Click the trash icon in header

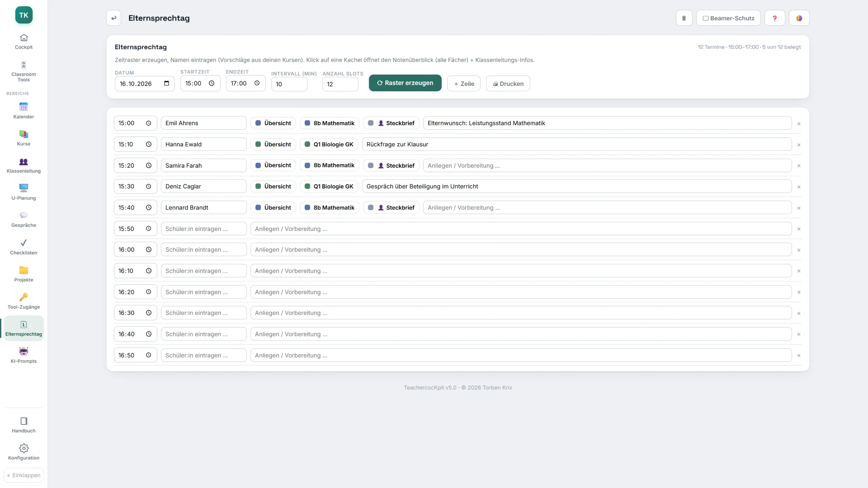[x=684, y=18]
